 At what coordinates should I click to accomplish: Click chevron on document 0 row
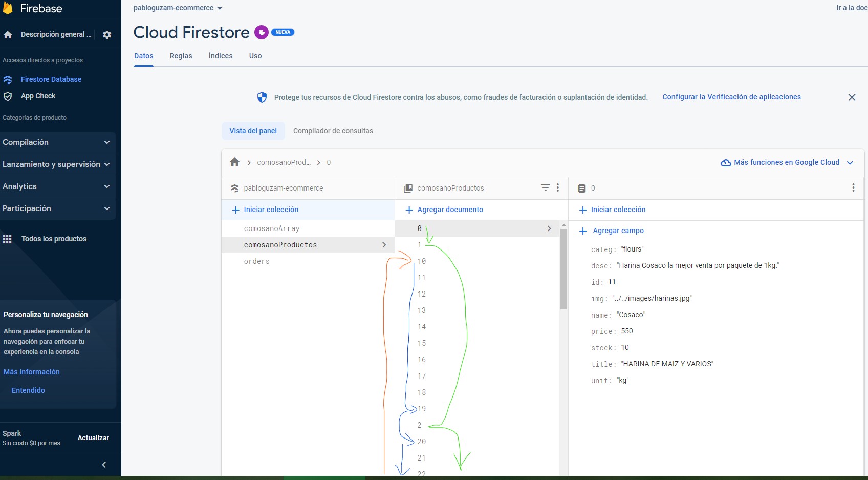[549, 228]
